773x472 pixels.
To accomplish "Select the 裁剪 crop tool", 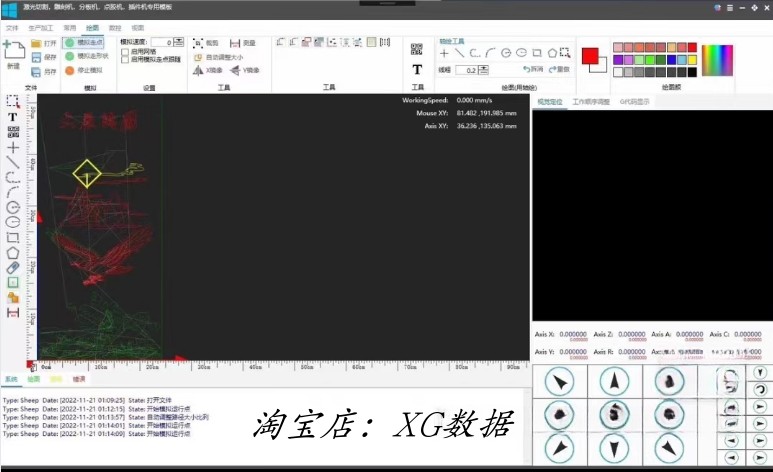I will point(206,43).
